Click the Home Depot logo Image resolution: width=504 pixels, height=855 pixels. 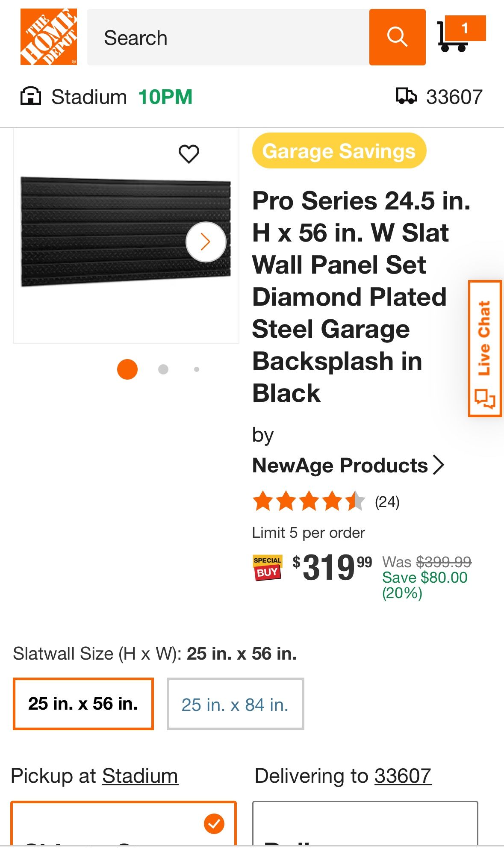[48, 36]
